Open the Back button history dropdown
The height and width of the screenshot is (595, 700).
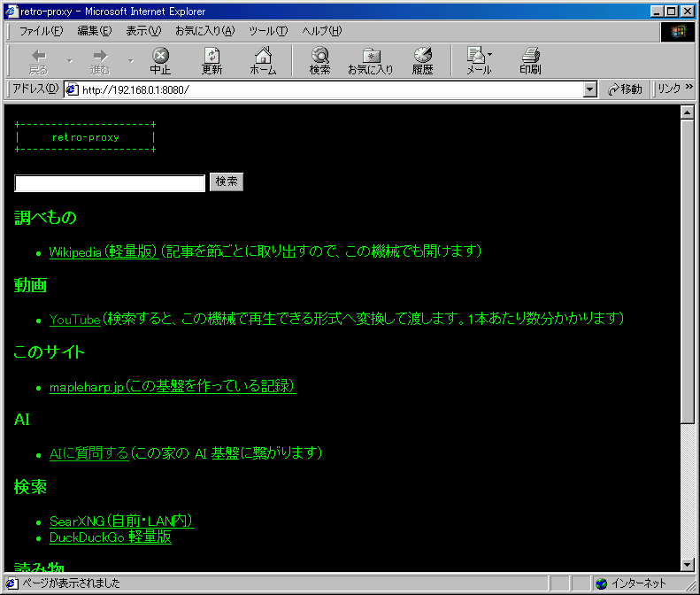70,60
